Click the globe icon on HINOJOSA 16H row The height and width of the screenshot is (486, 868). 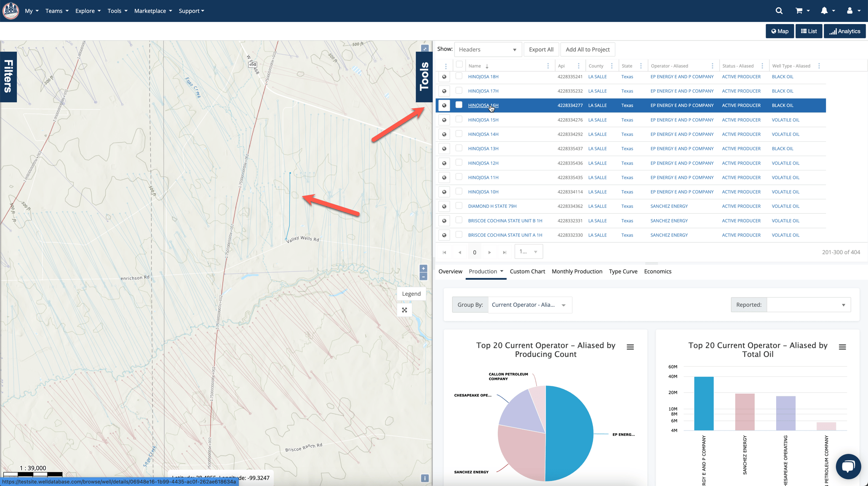[444, 105]
